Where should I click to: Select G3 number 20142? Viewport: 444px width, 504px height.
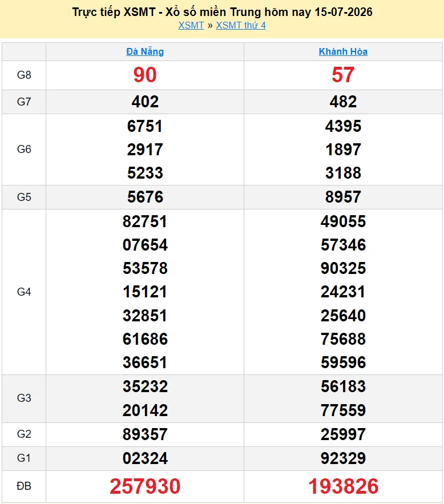[145, 410]
